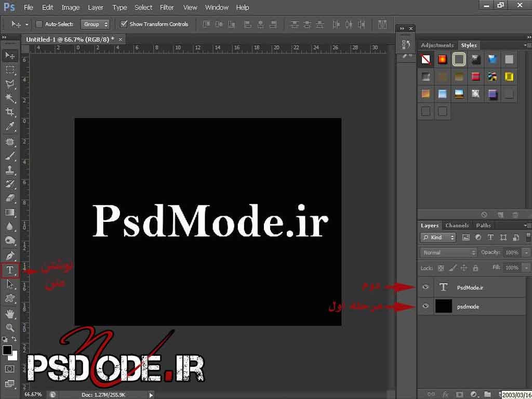Select the Move tool in the toolbox
Image resolution: width=532 pixels, height=399 pixels.
(x=10, y=55)
